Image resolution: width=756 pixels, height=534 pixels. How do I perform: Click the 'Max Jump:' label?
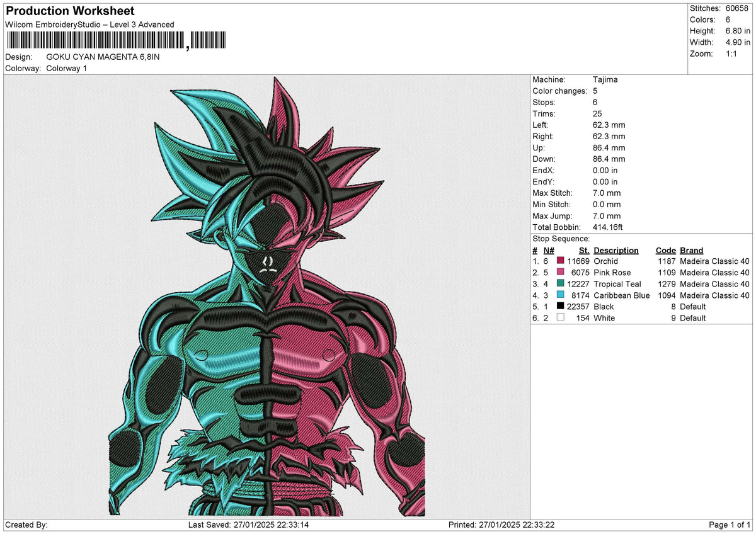[551, 215]
